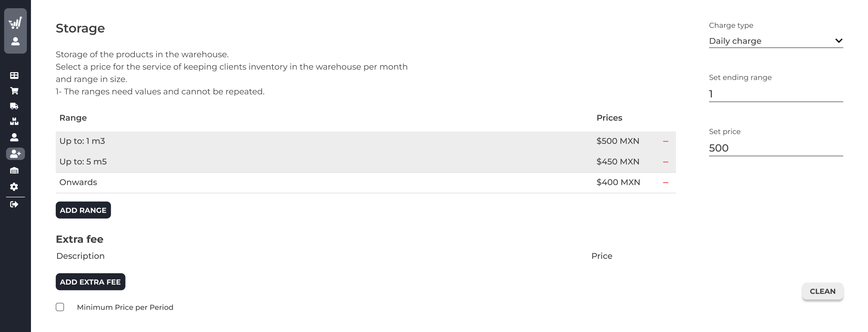
Task: Open the shopping cart orders icon
Action: [x=14, y=91]
